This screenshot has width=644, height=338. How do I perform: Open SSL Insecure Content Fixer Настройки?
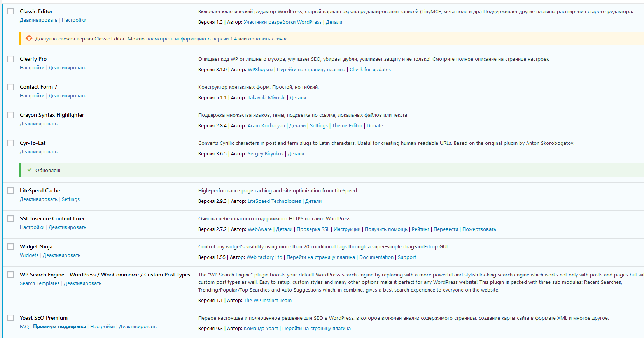tap(32, 227)
